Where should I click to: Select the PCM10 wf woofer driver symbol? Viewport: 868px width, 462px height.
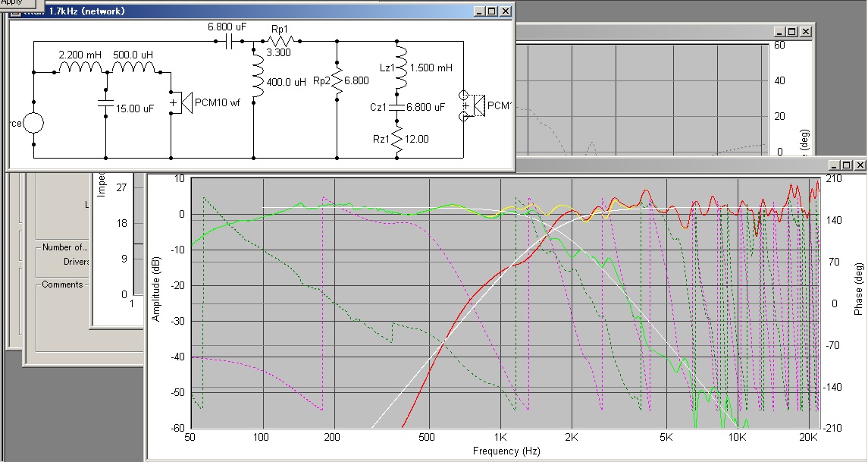pyautogui.click(x=181, y=103)
